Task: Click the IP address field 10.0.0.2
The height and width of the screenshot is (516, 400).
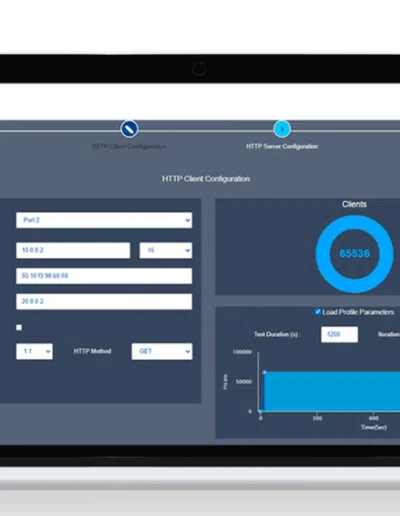Action: [x=73, y=250]
